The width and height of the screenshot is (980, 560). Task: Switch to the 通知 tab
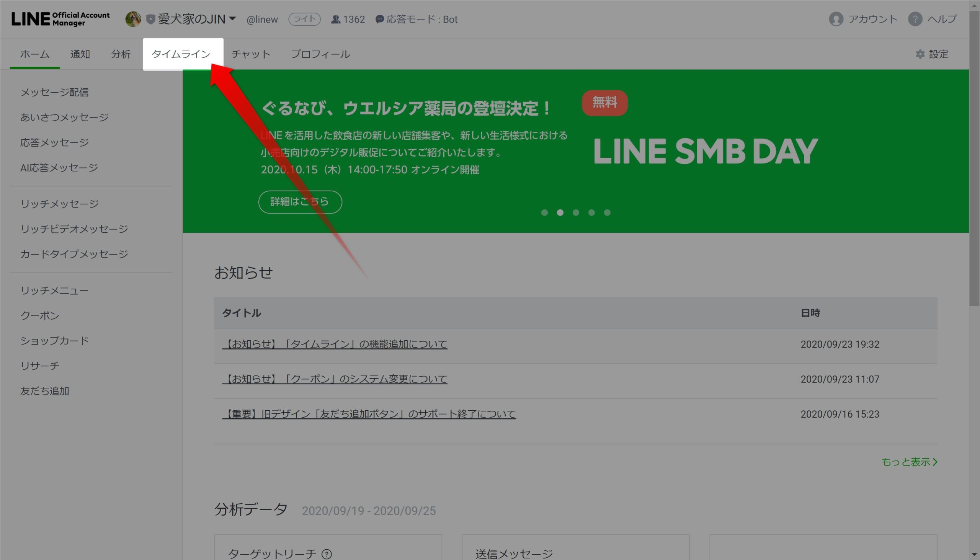(80, 54)
